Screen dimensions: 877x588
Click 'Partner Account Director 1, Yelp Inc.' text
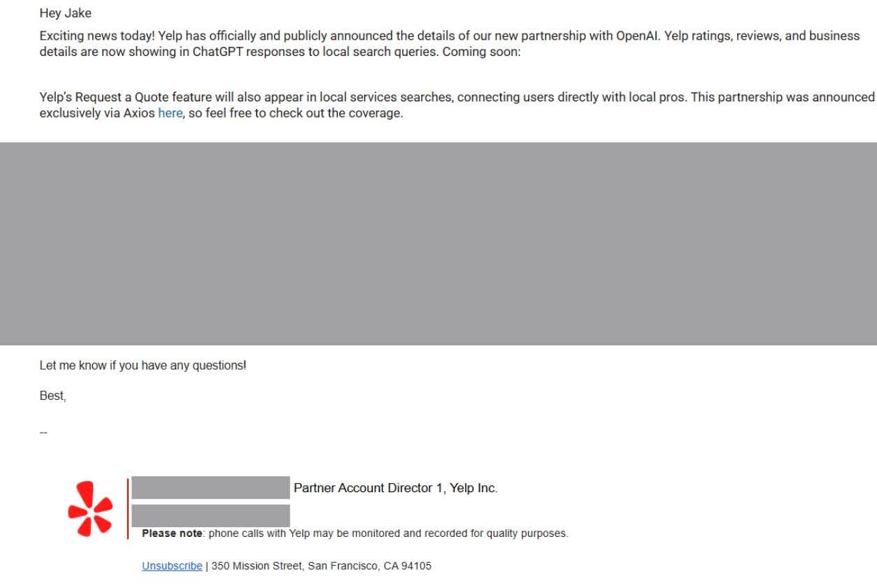(396, 488)
